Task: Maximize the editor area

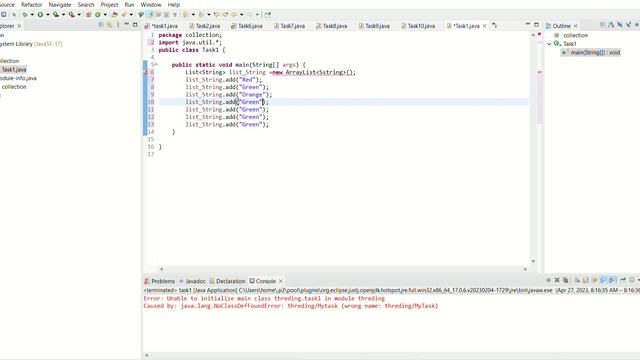Action: pyautogui.click(x=536, y=25)
